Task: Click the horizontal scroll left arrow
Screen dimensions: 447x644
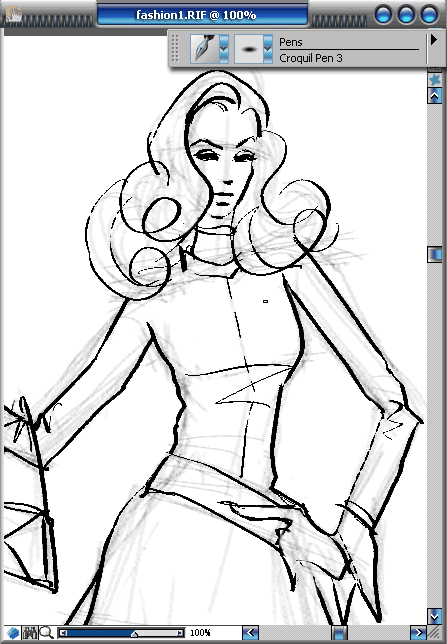Action: [x=250, y=633]
